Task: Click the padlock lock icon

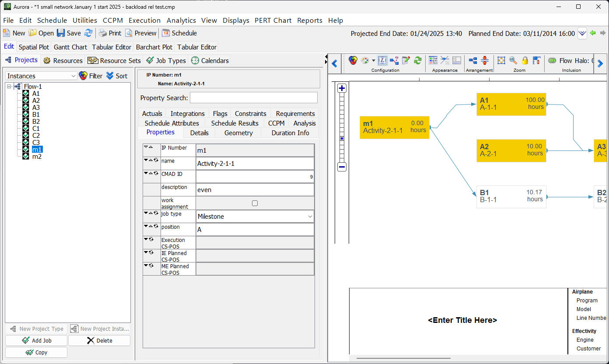Action: (525, 61)
